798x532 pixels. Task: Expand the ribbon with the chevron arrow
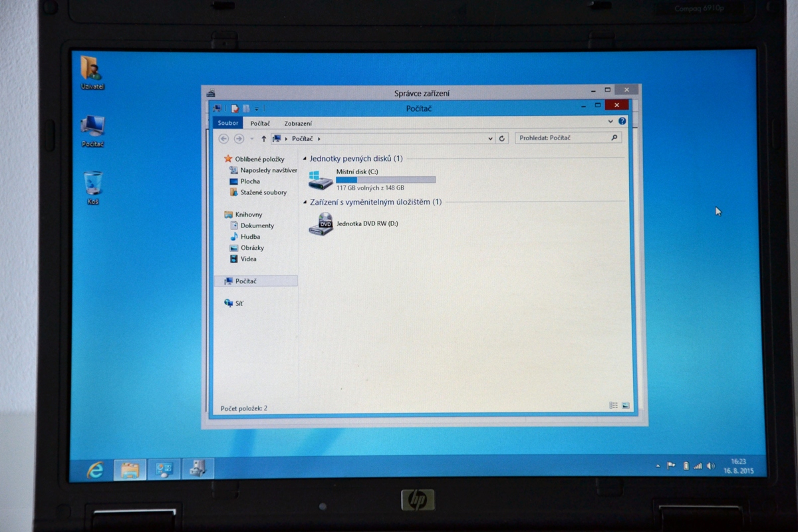(610, 122)
